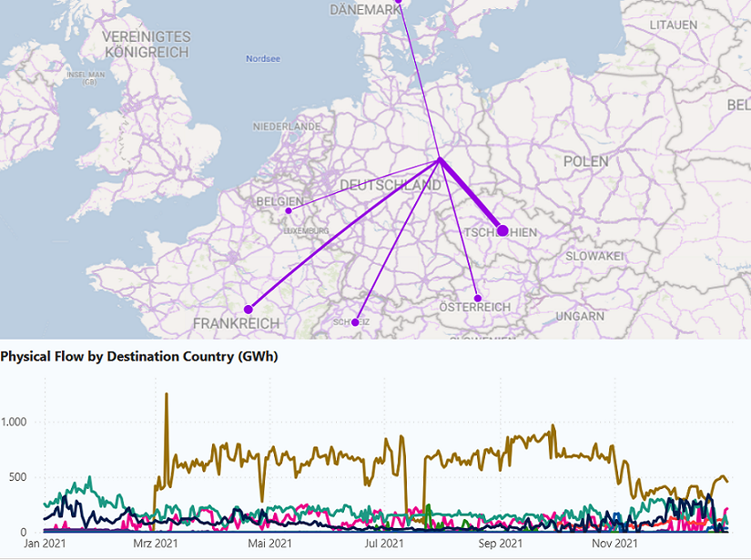Image resolution: width=751 pixels, height=560 pixels.
Task: Select the Austria destination node
Action: (x=478, y=299)
